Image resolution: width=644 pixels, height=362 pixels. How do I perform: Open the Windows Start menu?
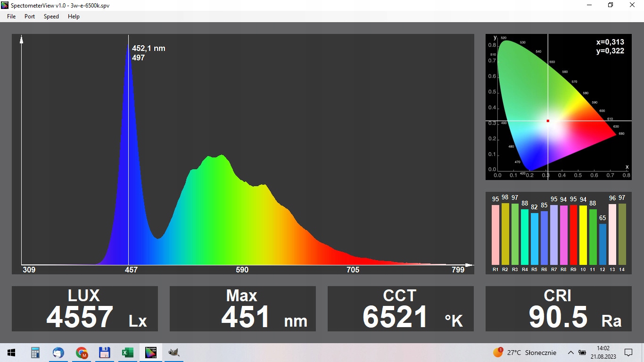click(11, 353)
